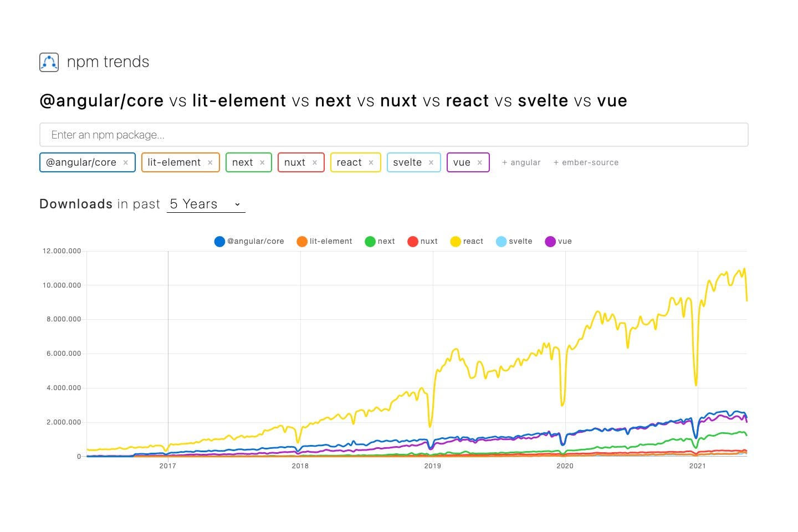Open the 5 Years time range dropdown
The width and height of the screenshot is (798, 532).
click(206, 204)
